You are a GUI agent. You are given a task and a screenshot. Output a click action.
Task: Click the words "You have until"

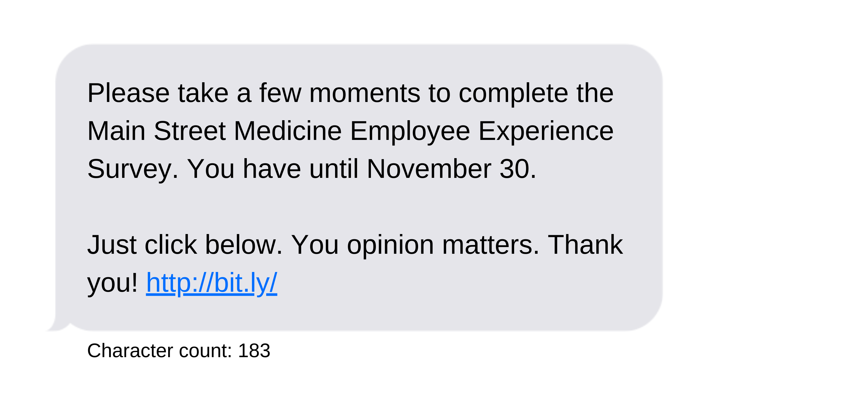272,169
